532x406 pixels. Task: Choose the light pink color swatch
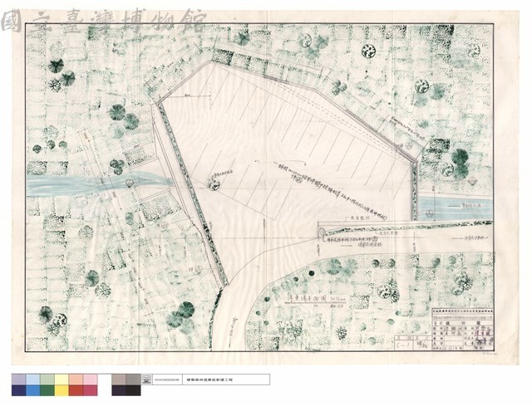(91, 379)
